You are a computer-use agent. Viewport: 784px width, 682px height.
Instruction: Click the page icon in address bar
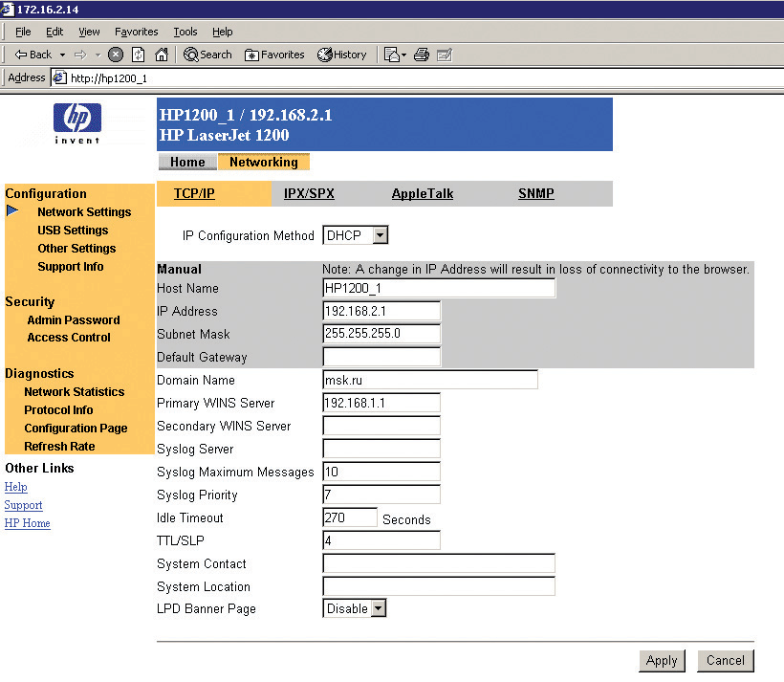(x=60, y=78)
